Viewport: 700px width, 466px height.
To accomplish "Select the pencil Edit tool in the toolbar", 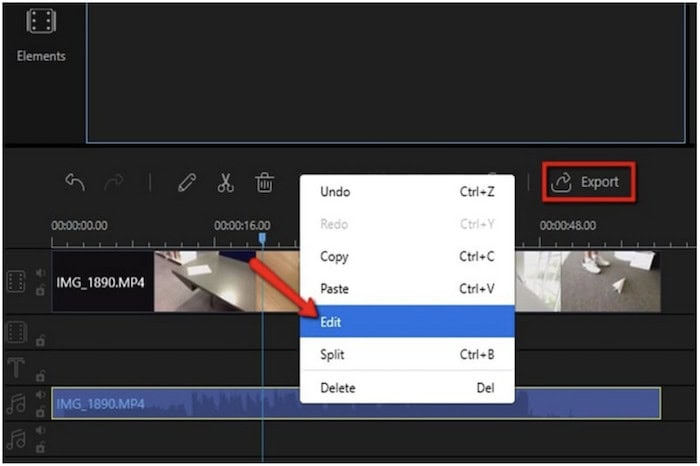I will click(x=187, y=183).
